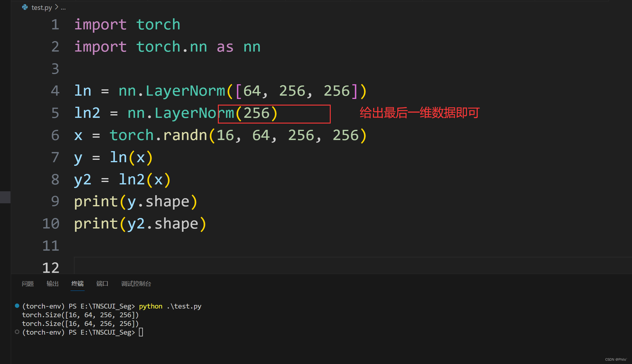
Task: Click line number 5 in the editor gutter
Action: 55,113
